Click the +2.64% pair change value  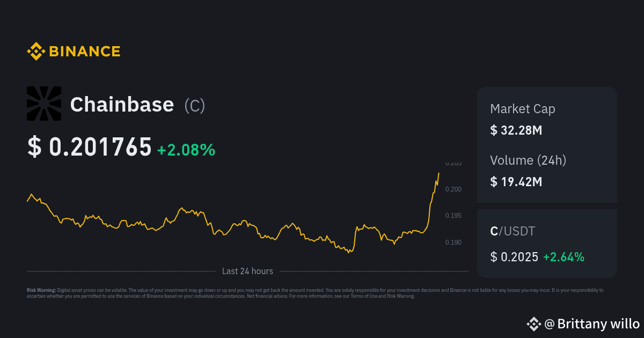563,257
